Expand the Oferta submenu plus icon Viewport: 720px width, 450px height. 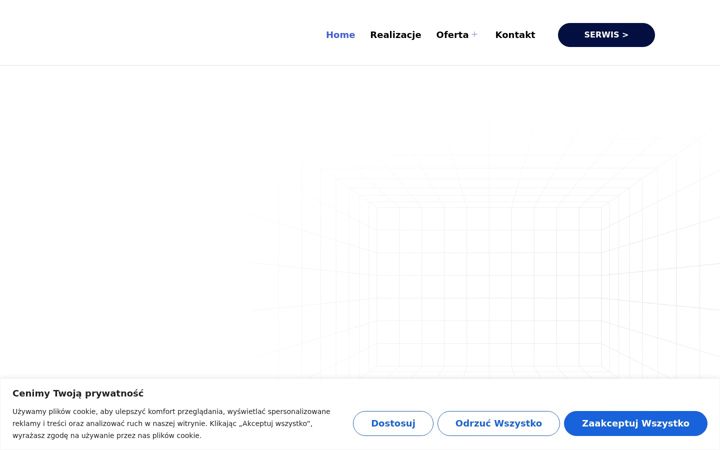[x=474, y=34]
